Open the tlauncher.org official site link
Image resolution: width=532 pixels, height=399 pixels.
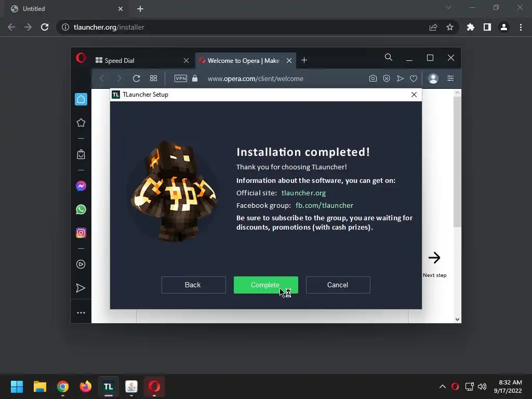(x=303, y=193)
